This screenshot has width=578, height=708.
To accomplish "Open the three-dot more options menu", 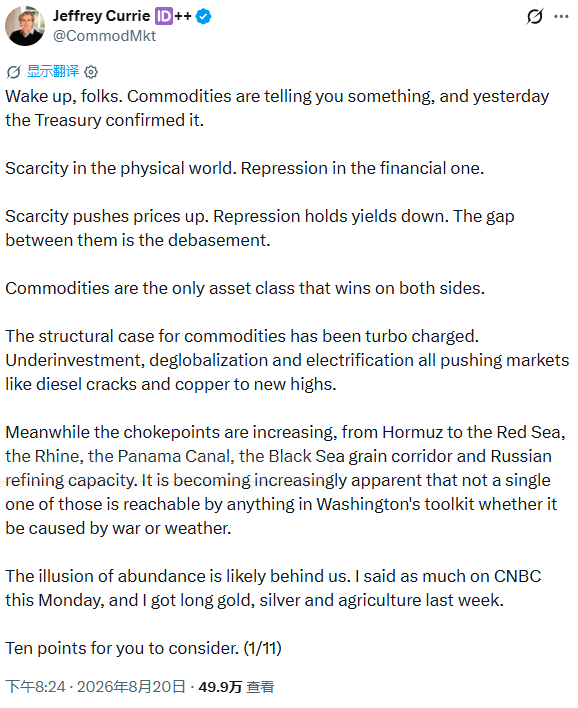I will coord(561,17).
